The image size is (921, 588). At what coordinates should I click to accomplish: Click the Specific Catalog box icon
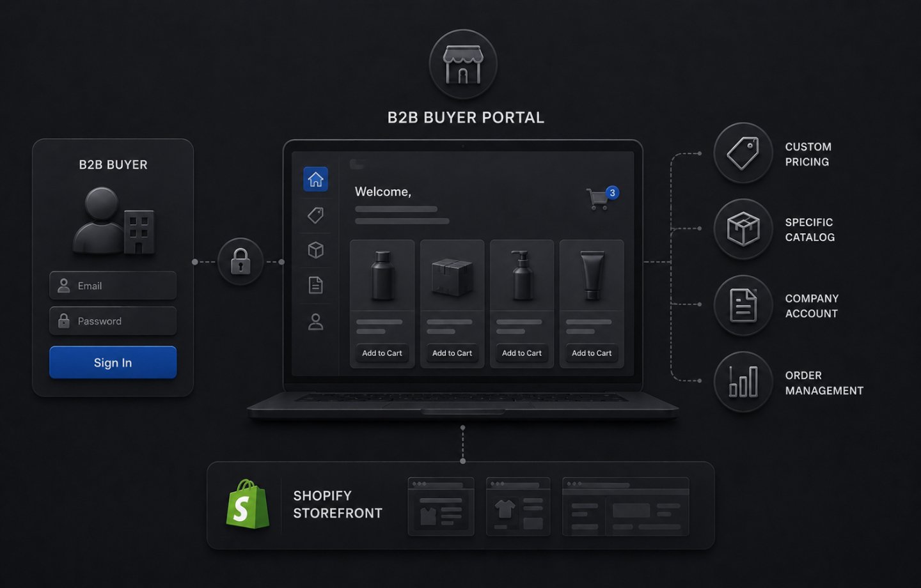743,229
